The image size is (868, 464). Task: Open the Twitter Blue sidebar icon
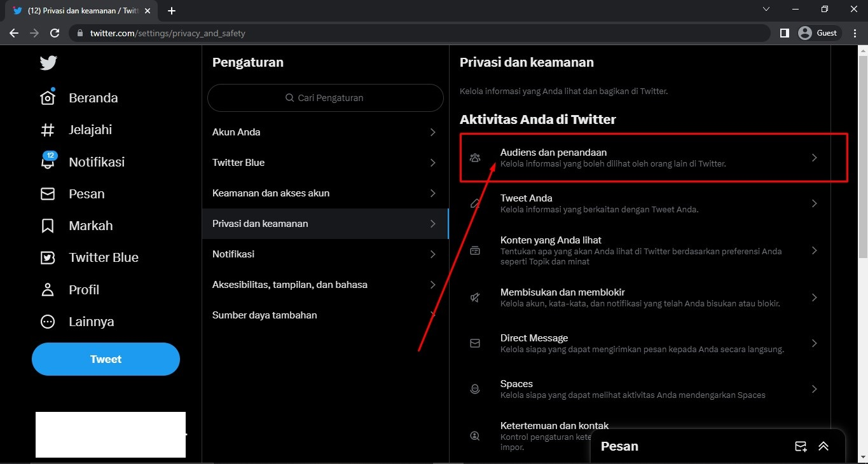point(48,257)
